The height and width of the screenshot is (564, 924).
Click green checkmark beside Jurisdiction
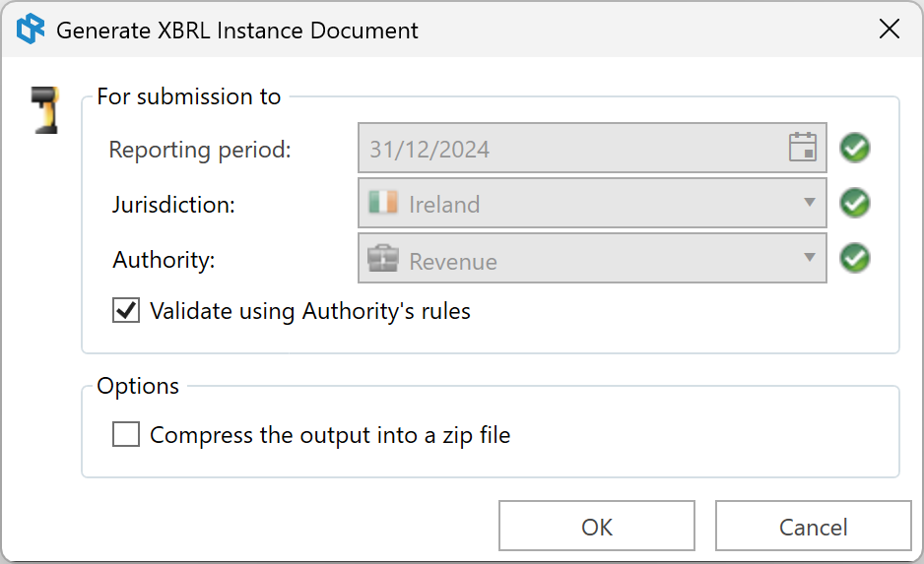[x=855, y=204]
